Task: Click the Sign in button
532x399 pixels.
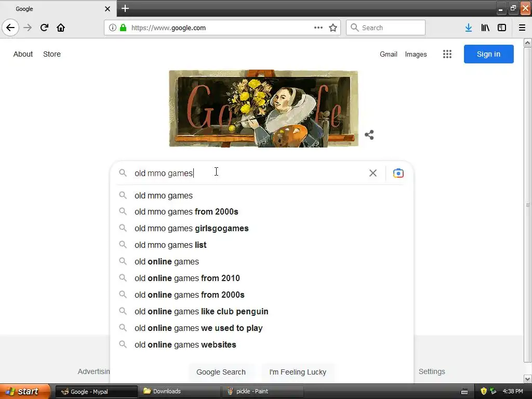Action: pos(488,54)
